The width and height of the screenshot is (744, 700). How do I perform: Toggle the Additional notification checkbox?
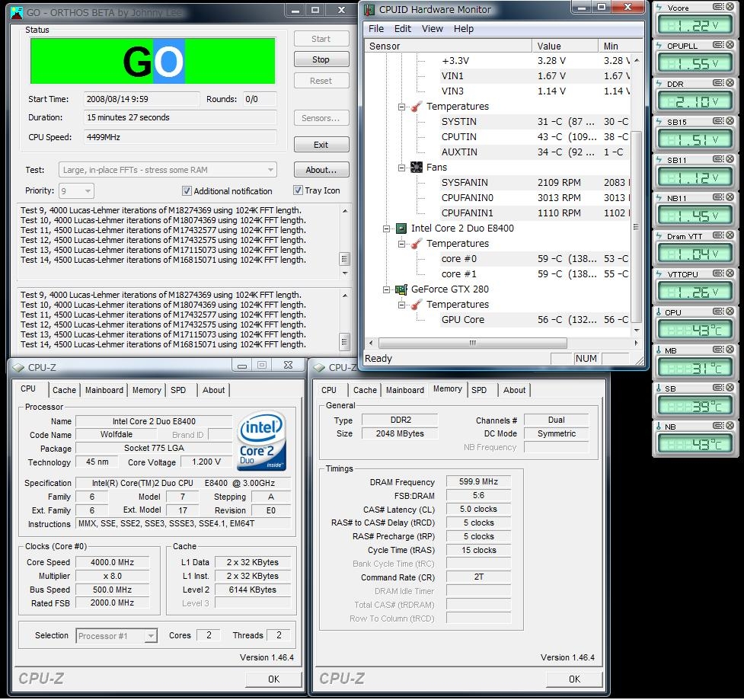pyautogui.click(x=187, y=191)
